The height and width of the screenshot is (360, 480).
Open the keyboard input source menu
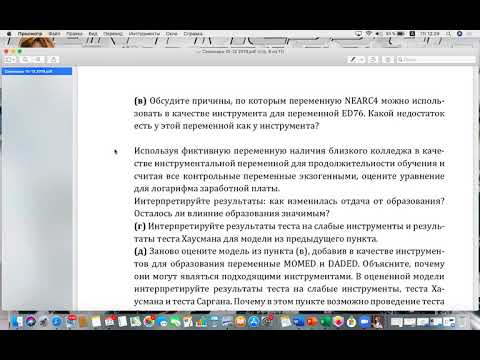(x=412, y=34)
